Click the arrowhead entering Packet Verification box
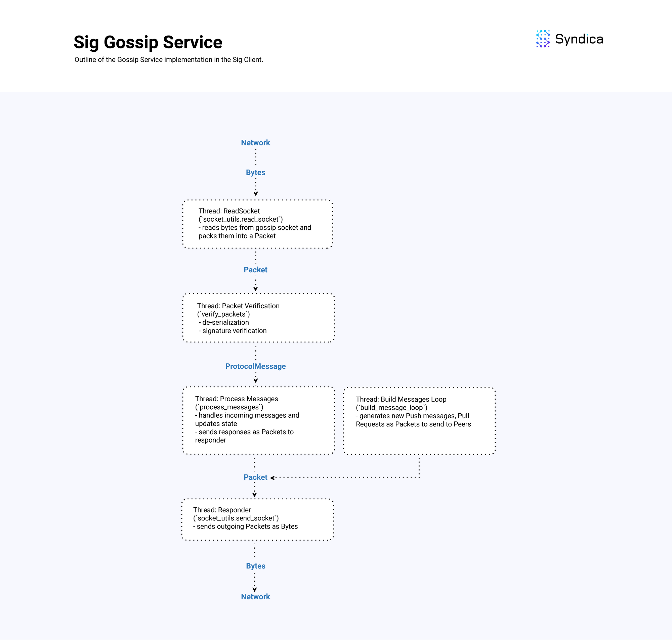Screen dimensions: 672x640 click(x=256, y=289)
